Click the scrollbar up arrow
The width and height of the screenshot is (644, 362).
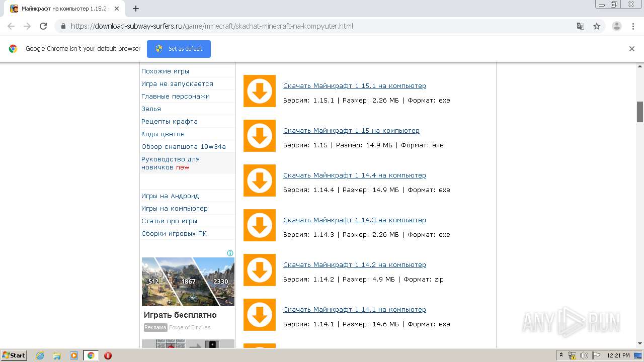pyautogui.click(x=640, y=66)
